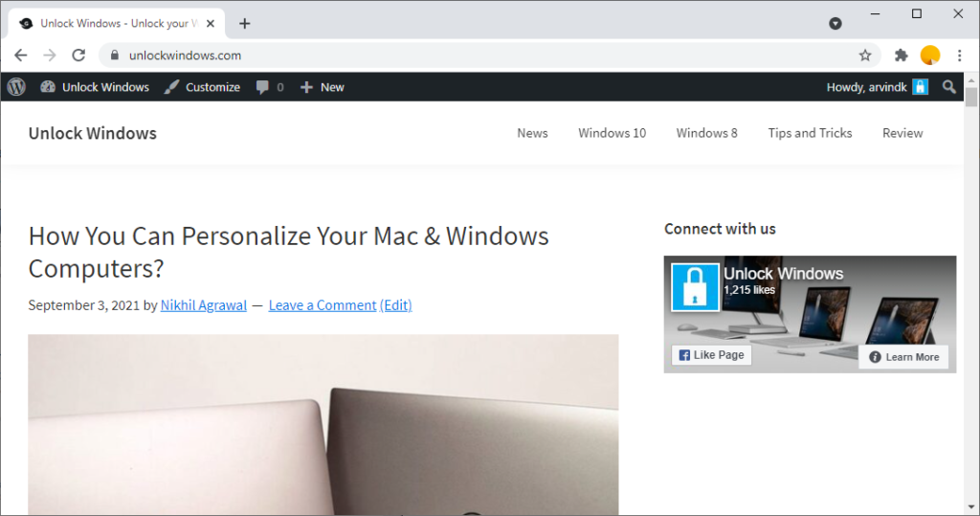
Task: Open the Personalize Your Mac article title
Action: [289, 252]
